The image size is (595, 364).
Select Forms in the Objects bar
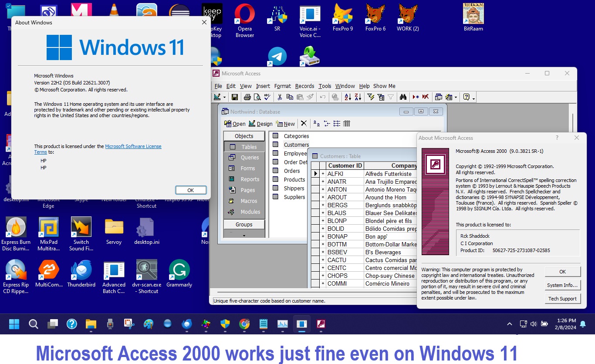(x=244, y=169)
